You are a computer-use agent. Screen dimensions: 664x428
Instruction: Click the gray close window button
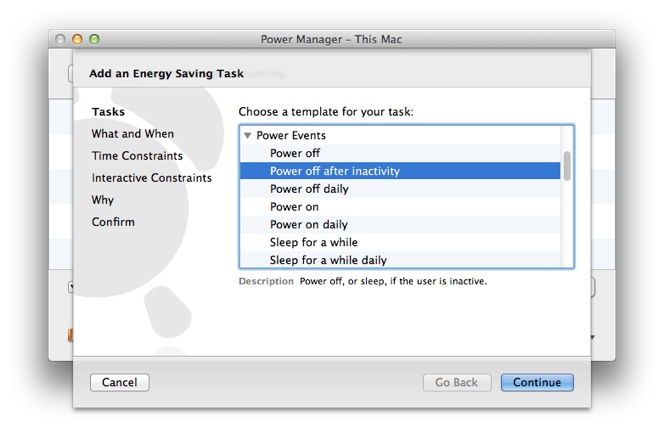click(60, 39)
